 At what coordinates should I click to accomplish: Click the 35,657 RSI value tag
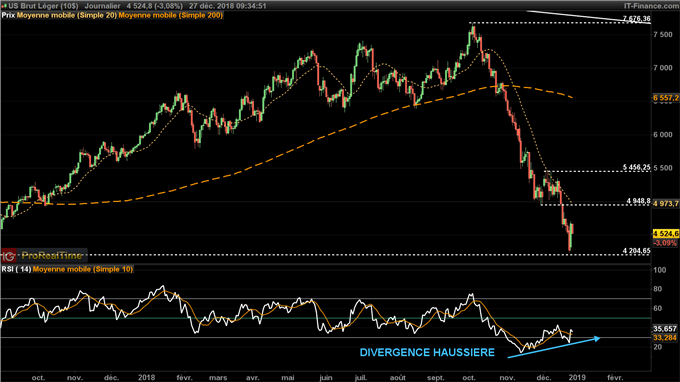665,329
